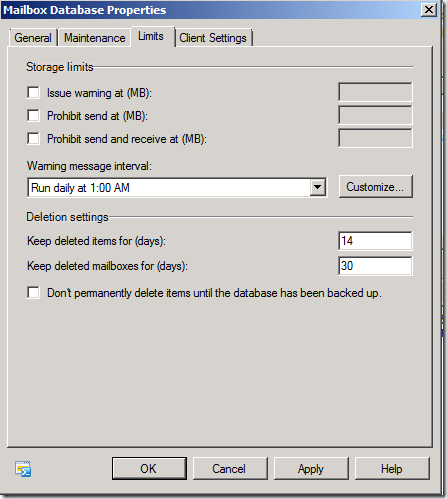Apply the current database settings
447x499 pixels.
point(311,469)
